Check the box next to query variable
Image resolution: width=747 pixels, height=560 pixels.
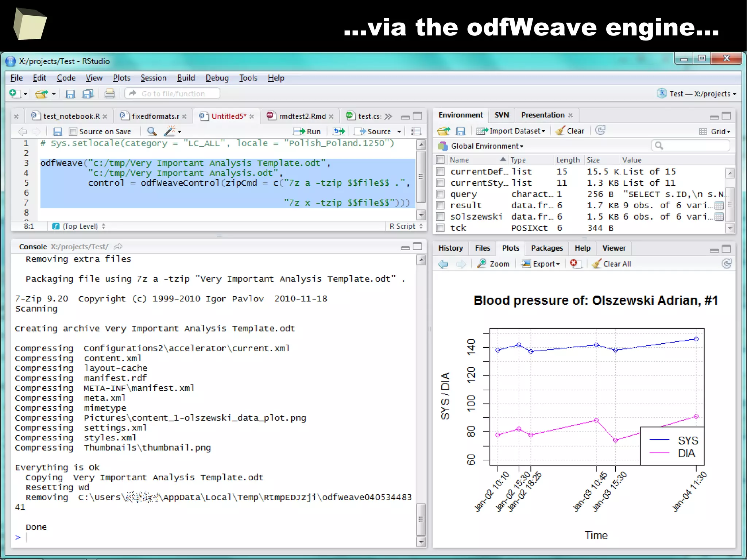[441, 194]
